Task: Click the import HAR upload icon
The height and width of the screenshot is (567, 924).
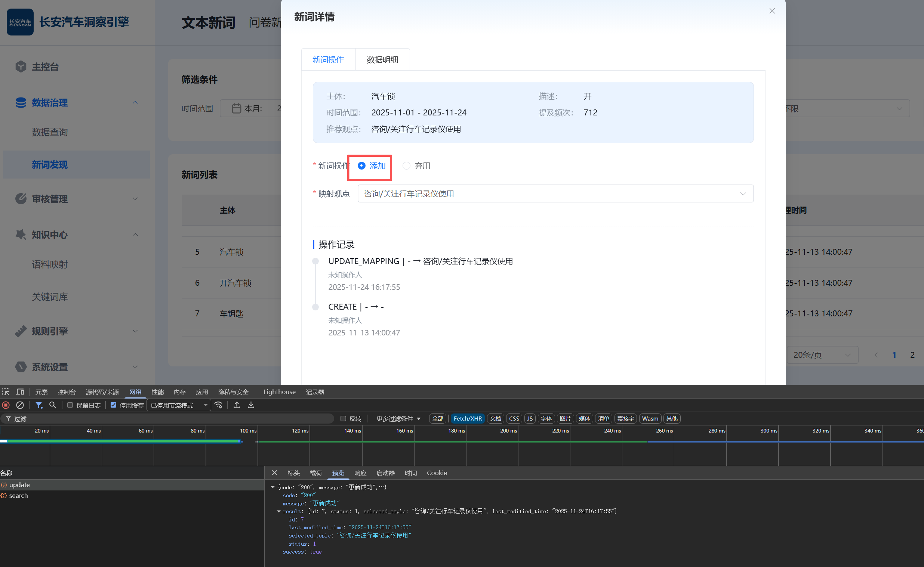Action: [x=237, y=405]
